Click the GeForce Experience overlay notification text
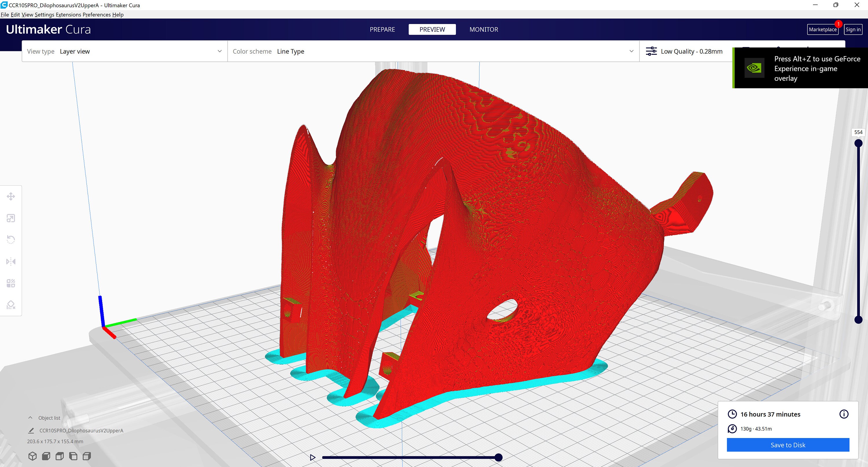868x467 pixels. click(x=817, y=68)
